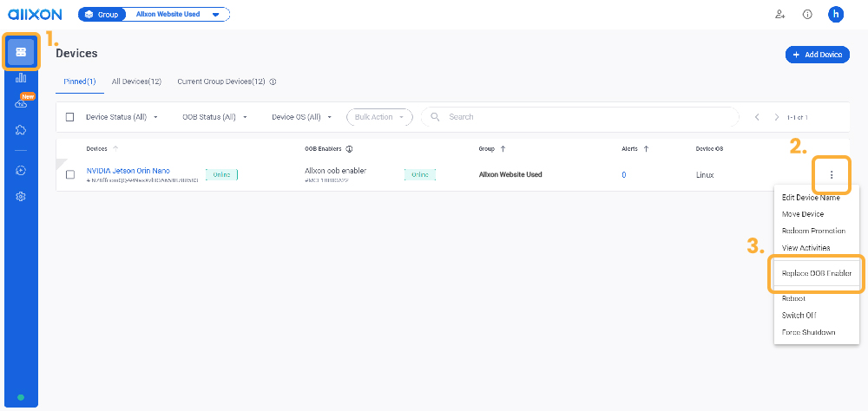
Task: Switch to Current Group Devices(12) tab
Action: click(221, 82)
